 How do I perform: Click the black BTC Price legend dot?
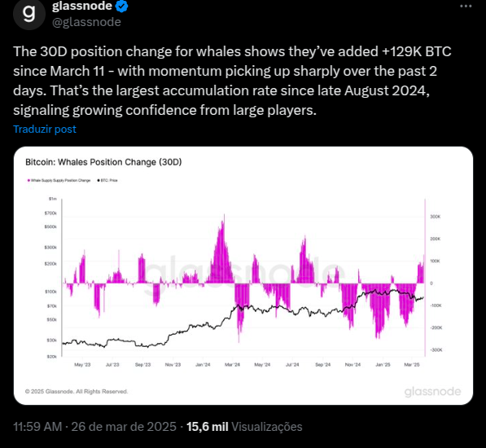(x=99, y=181)
